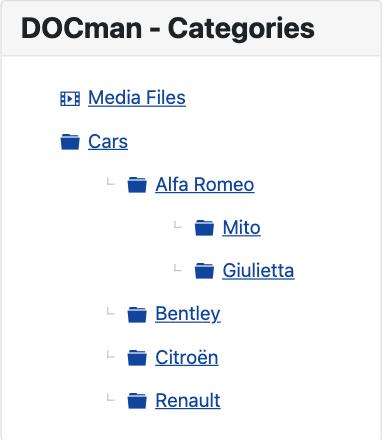Click the folder icon next to Cars
The height and width of the screenshot is (440, 382).
pos(70,142)
